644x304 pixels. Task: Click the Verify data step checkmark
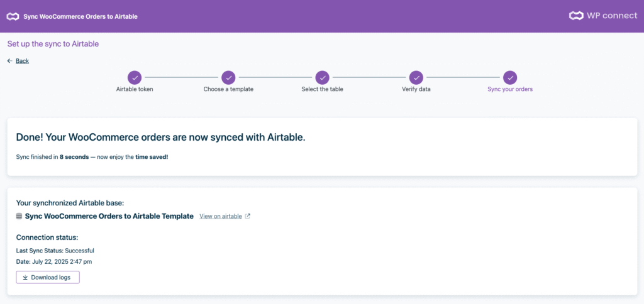tap(416, 77)
